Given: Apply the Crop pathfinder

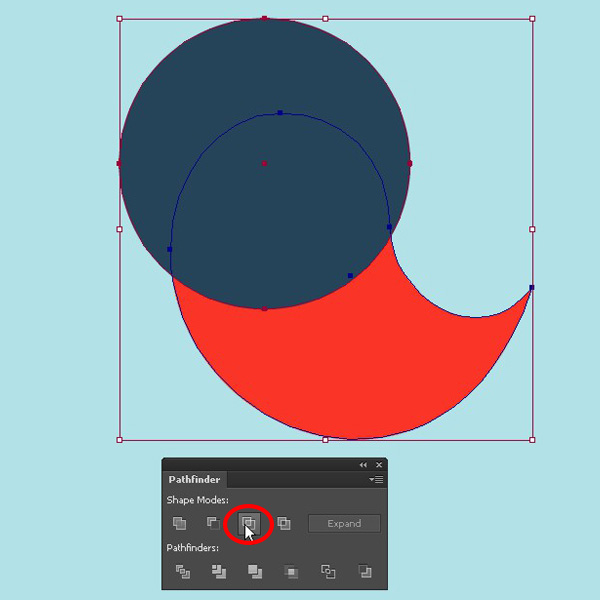Looking at the screenshot, I should pos(291,572).
